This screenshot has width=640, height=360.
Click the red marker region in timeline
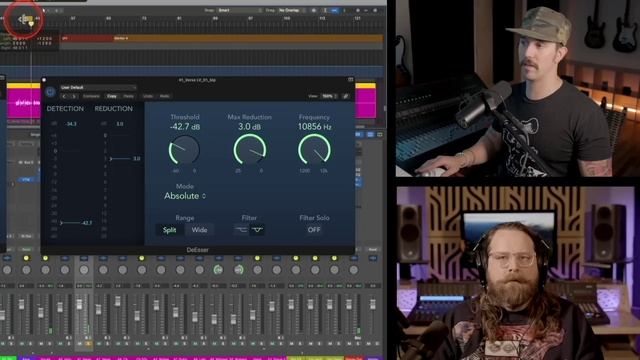click(87, 38)
